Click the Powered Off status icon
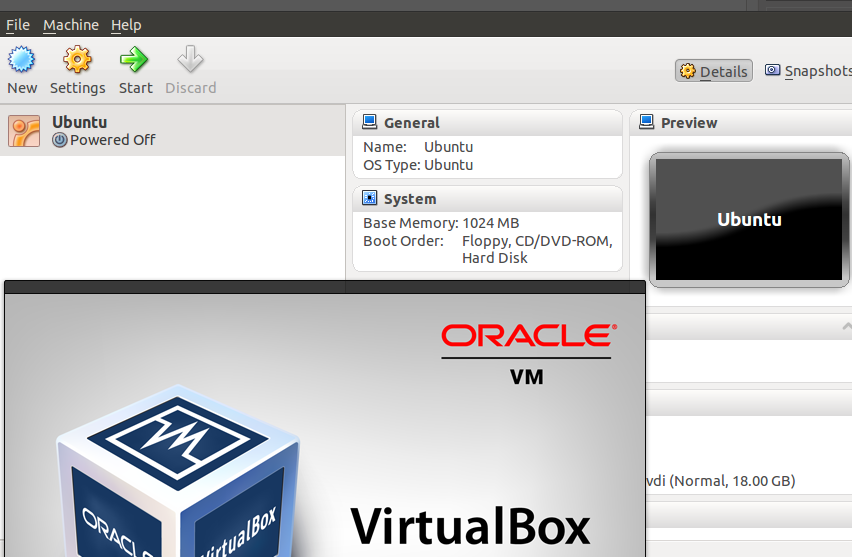This screenshot has width=852, height=557. click(60, 140)
